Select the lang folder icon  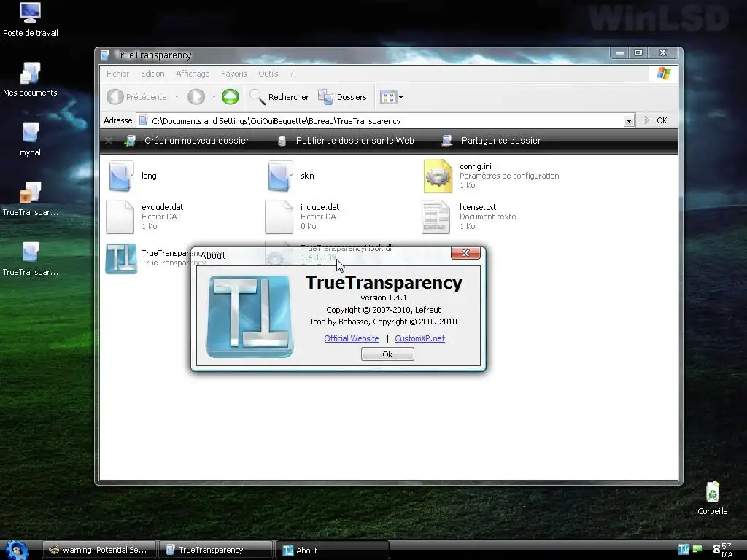pos(122,176)
